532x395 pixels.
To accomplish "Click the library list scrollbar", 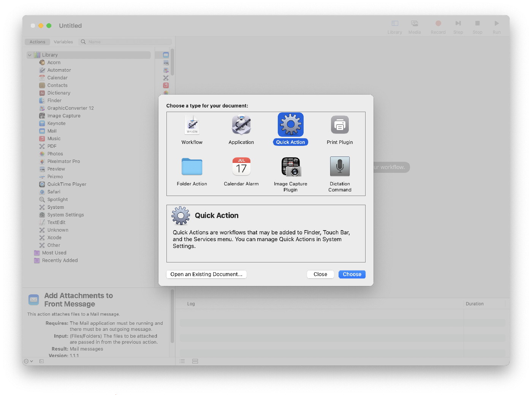I will point(172,63).
